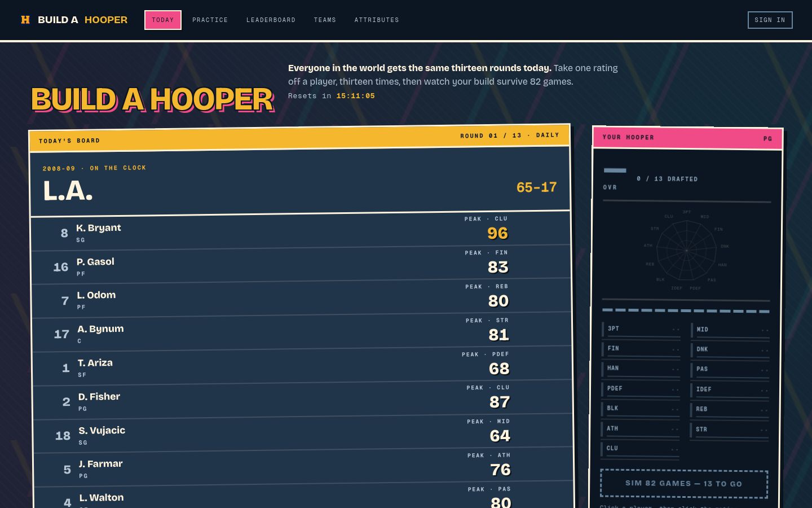Click D. Fisher's 87 clutch rating
The width and height of the screenshot is (812, 508).
tap(500, 402)
